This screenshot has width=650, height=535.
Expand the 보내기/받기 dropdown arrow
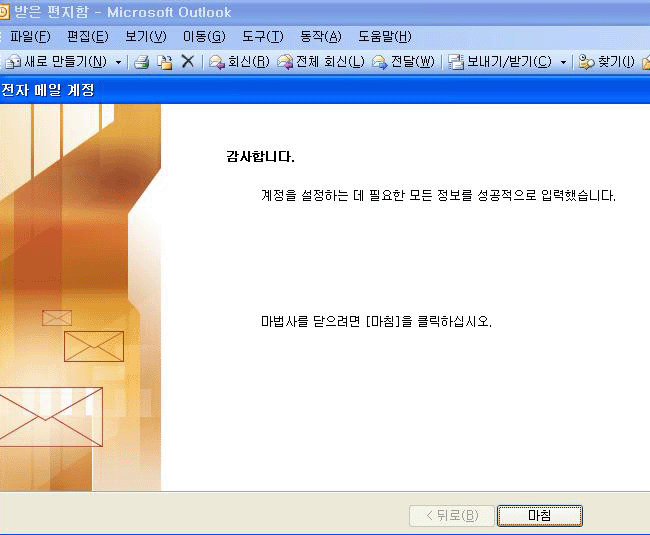[x=563, y=63]
